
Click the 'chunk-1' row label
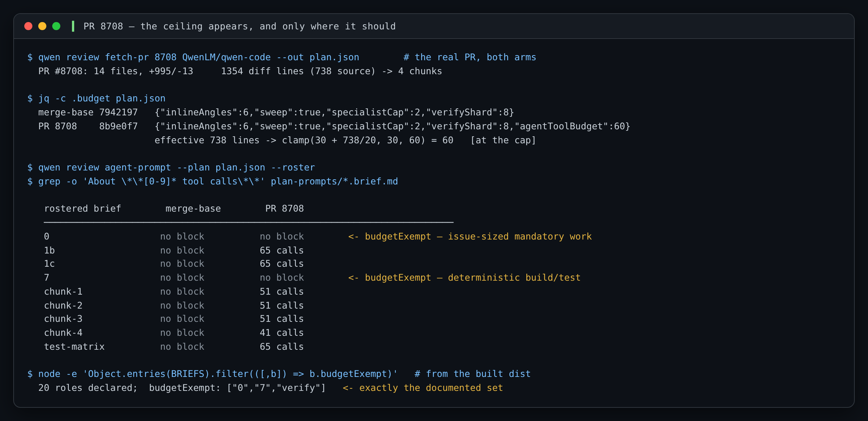point(63,292)
